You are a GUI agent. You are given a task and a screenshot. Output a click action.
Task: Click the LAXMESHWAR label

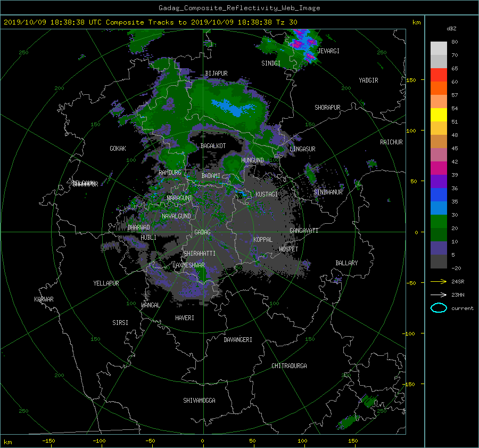point(188,265)
